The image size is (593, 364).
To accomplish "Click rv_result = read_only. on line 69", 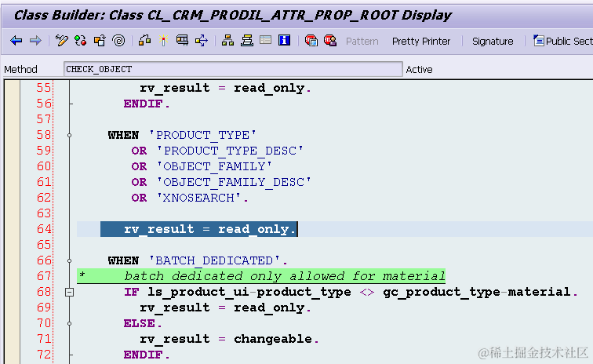I will coord(225,308).
